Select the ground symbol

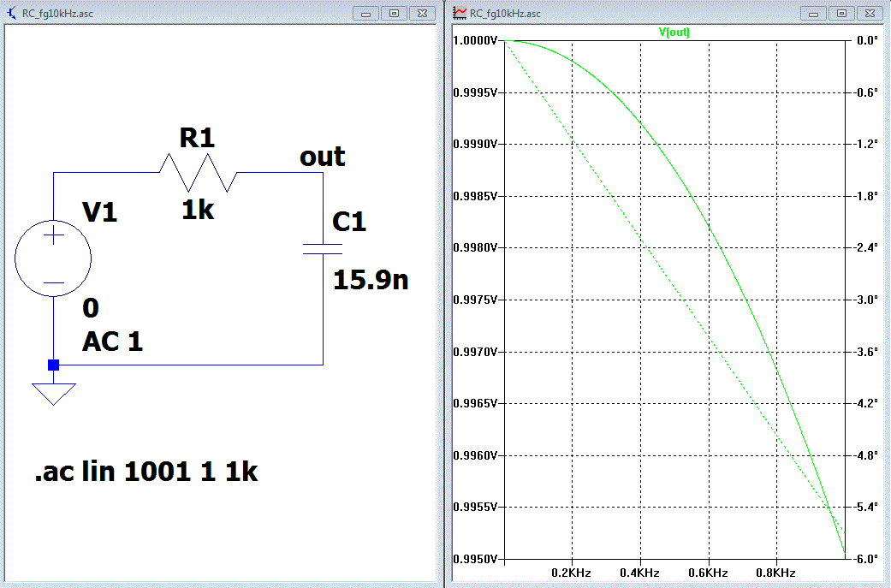[54, 394]
